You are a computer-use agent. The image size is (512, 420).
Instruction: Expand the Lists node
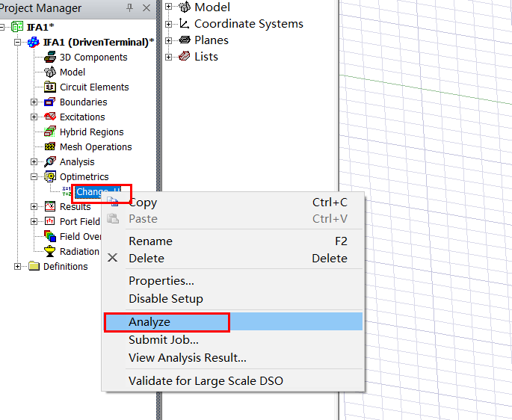pyautogui.click(x=168, y=57)
